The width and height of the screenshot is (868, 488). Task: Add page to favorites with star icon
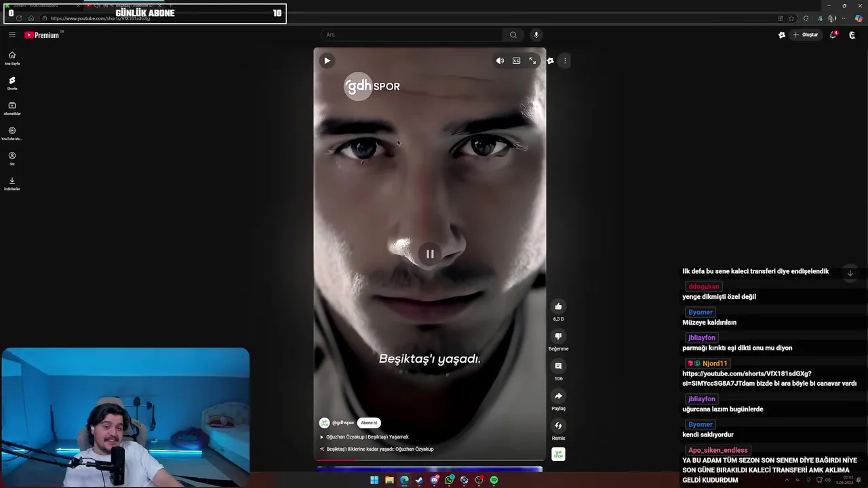(791, 18)
